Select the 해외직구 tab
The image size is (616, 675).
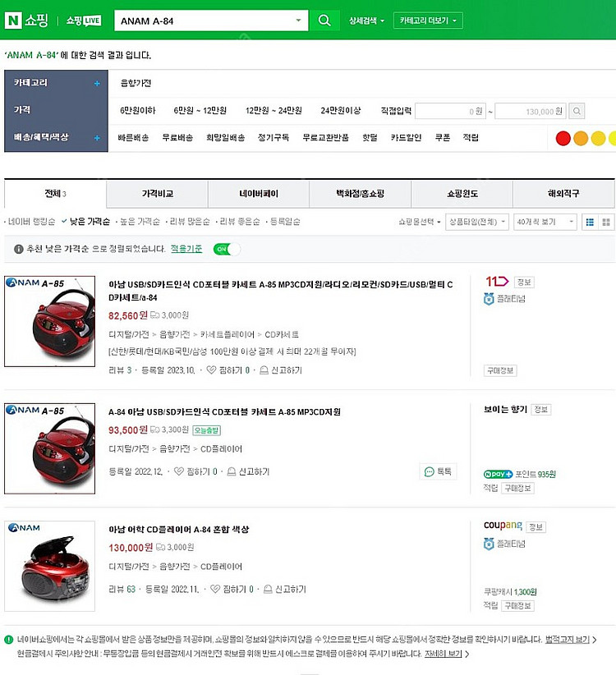(x=563, y=194)
